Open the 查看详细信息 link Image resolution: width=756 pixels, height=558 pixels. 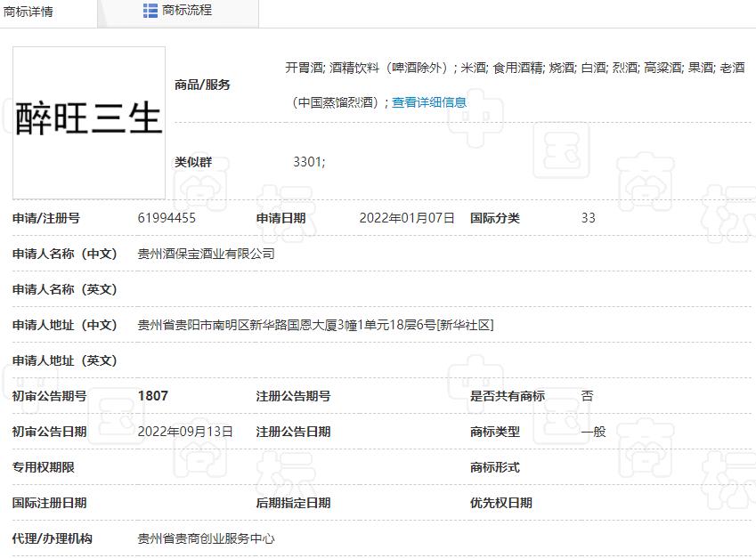click(x=429, y=102)
